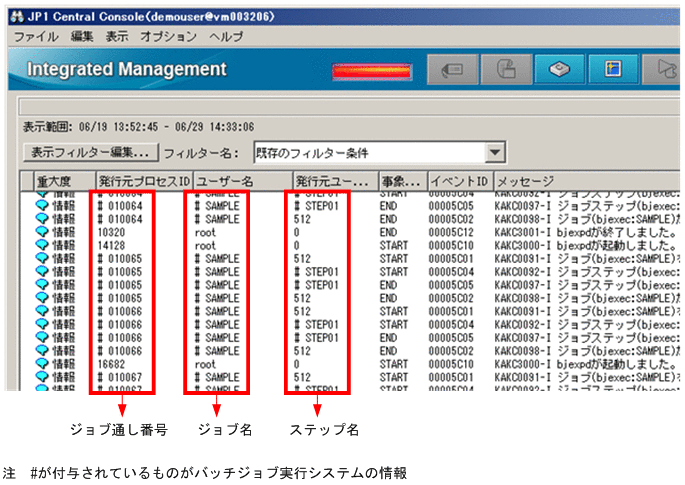Open the ファイル menu
This screenshot has height=485, width=685.
[36, 37]
